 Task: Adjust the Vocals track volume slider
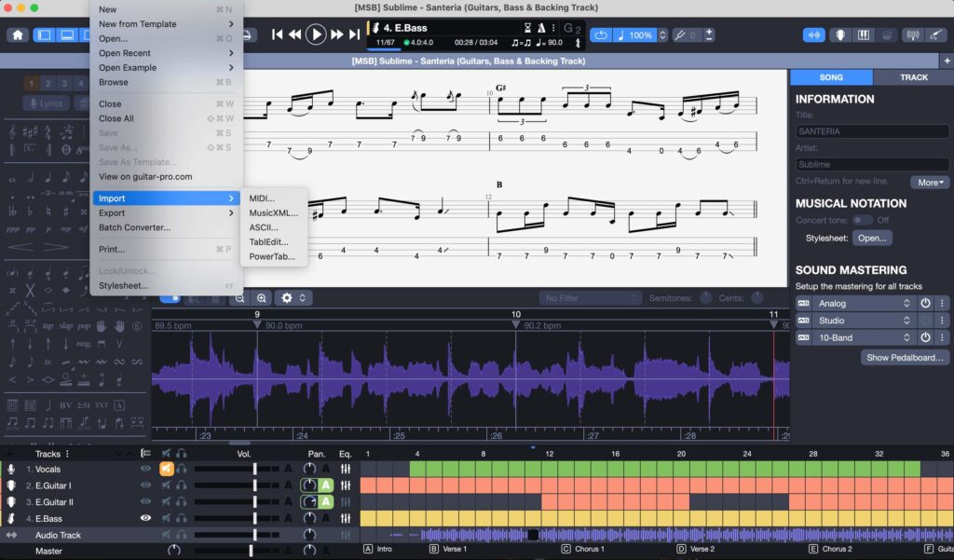(255, 469)
